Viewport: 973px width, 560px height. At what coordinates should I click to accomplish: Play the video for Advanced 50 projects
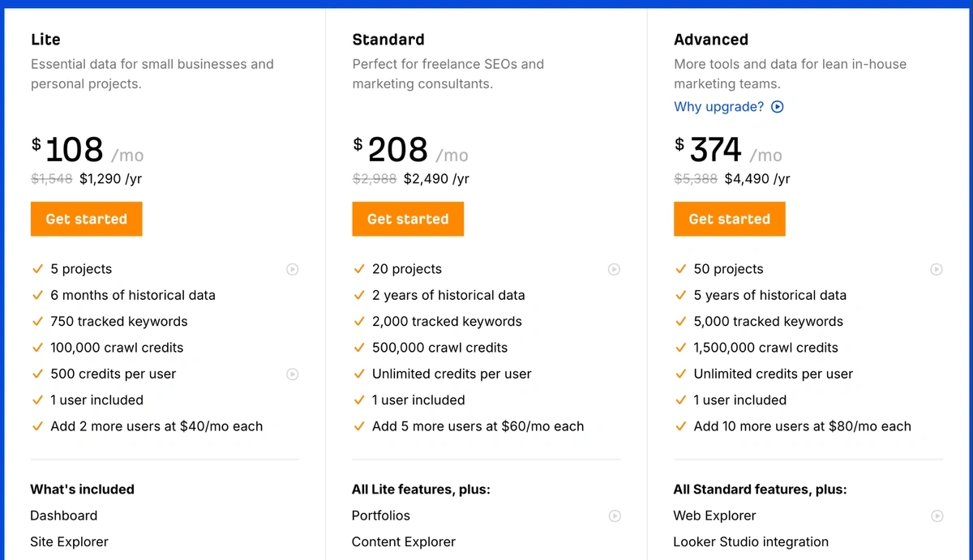click(x=937, y=269)
